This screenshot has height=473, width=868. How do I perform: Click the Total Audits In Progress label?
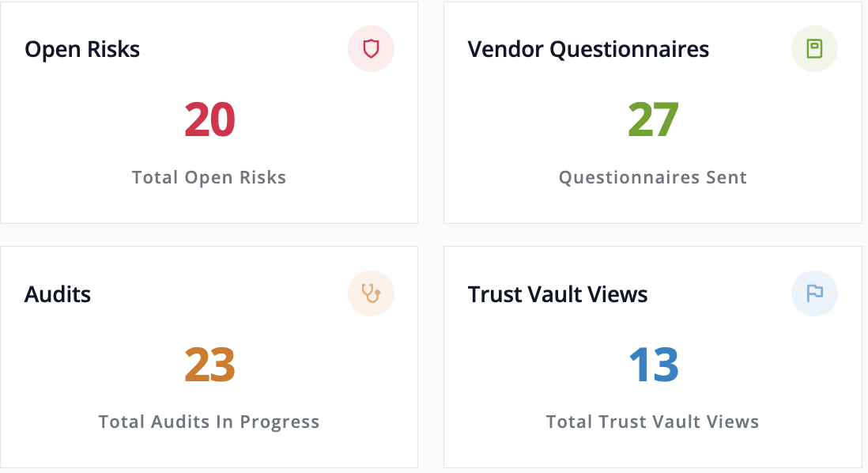(x=209, y=422)
